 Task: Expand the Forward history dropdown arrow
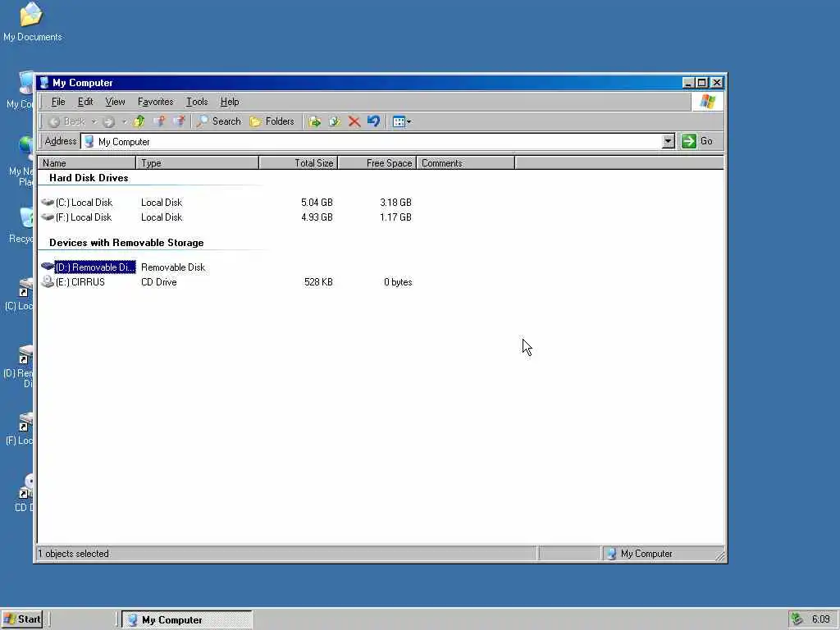[125, 121]
